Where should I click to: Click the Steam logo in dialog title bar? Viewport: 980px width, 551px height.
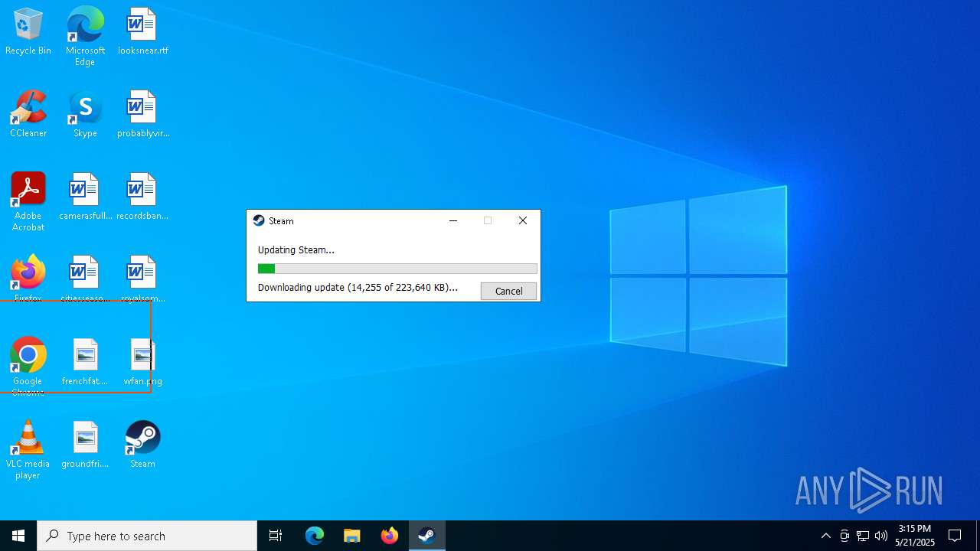[259, 220]
